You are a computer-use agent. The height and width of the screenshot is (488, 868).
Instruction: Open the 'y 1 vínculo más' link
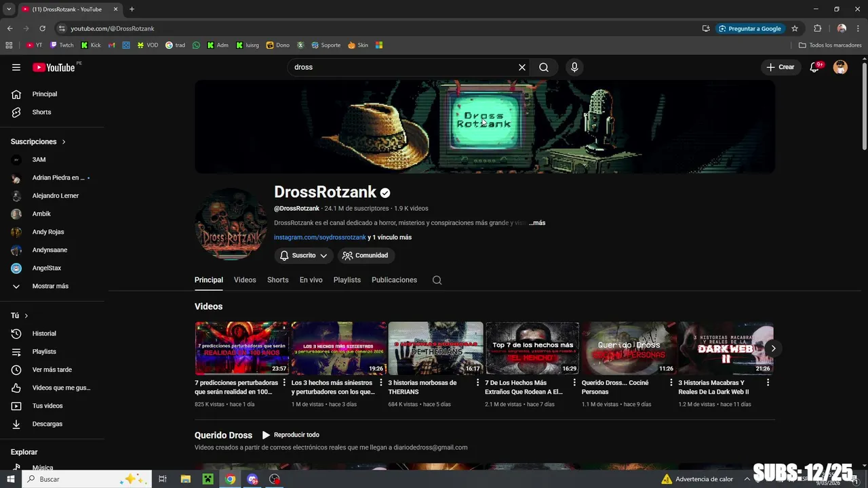(390, 237)
